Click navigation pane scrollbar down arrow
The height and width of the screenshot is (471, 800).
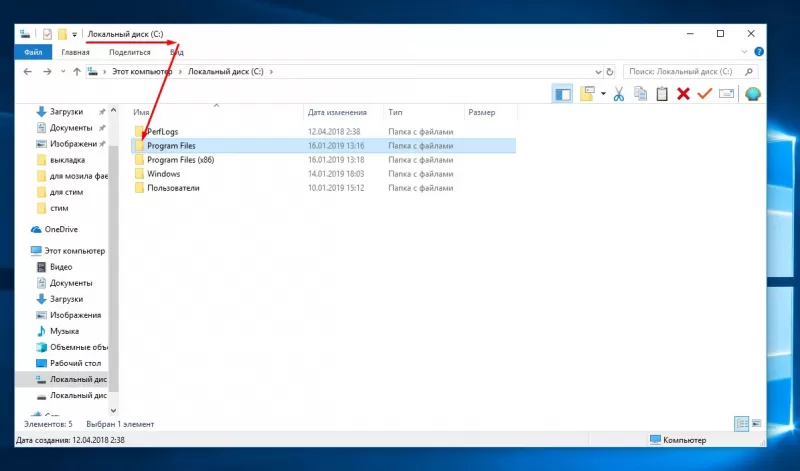(113, 410)
